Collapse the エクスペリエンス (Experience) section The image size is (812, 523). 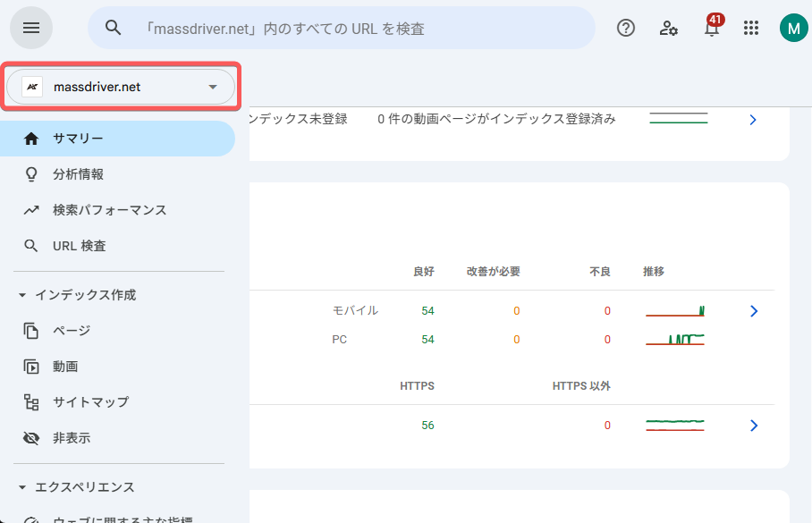click(20, 486)
